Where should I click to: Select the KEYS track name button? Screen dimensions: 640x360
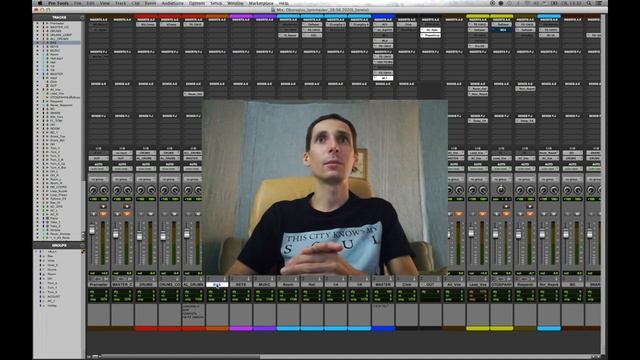[241, 284]
